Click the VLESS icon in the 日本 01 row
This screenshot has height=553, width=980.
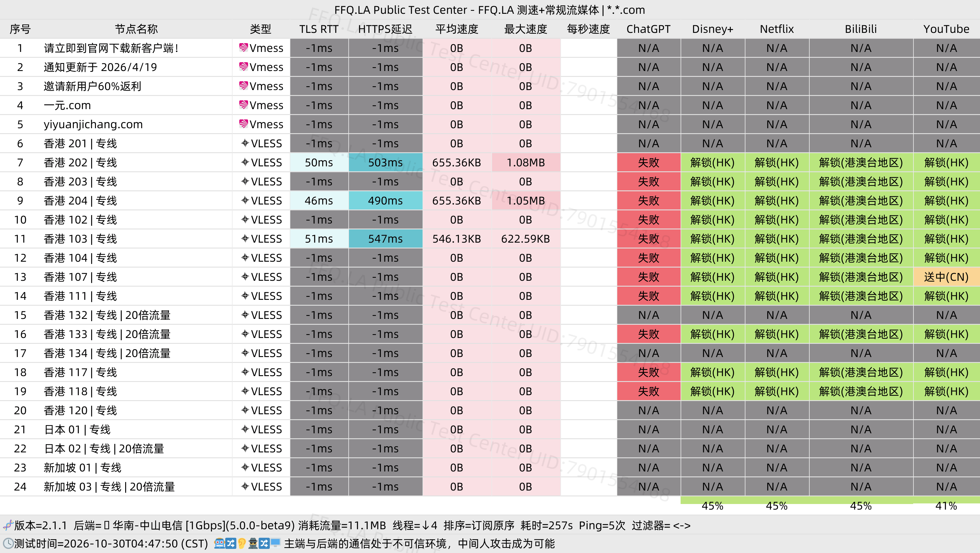[245, 429]
